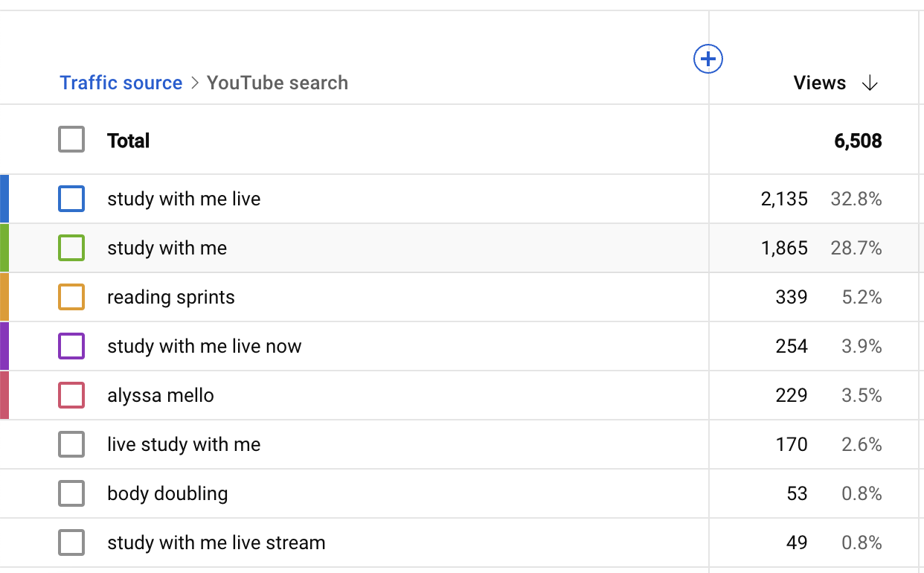Click the YouTube search breadcrumb text
Viewport: 924px width, 573px height.
[277, 83]
